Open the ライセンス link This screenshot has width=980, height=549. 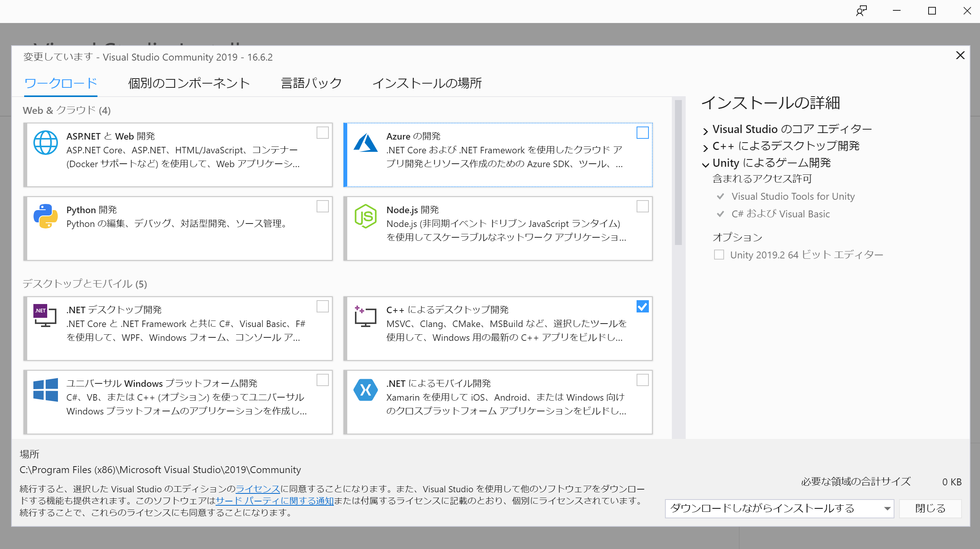[258, 489]
